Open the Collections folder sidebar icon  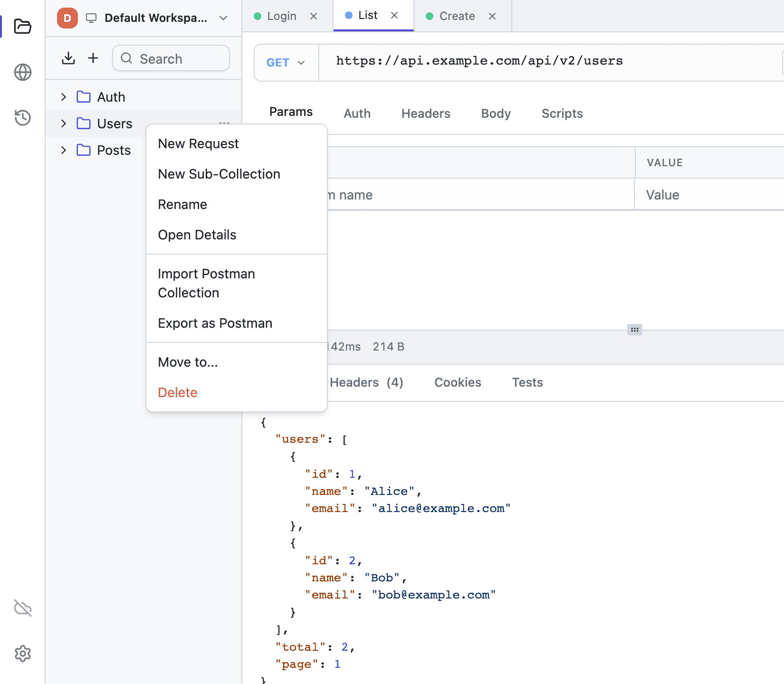click(x=22, y=26)
